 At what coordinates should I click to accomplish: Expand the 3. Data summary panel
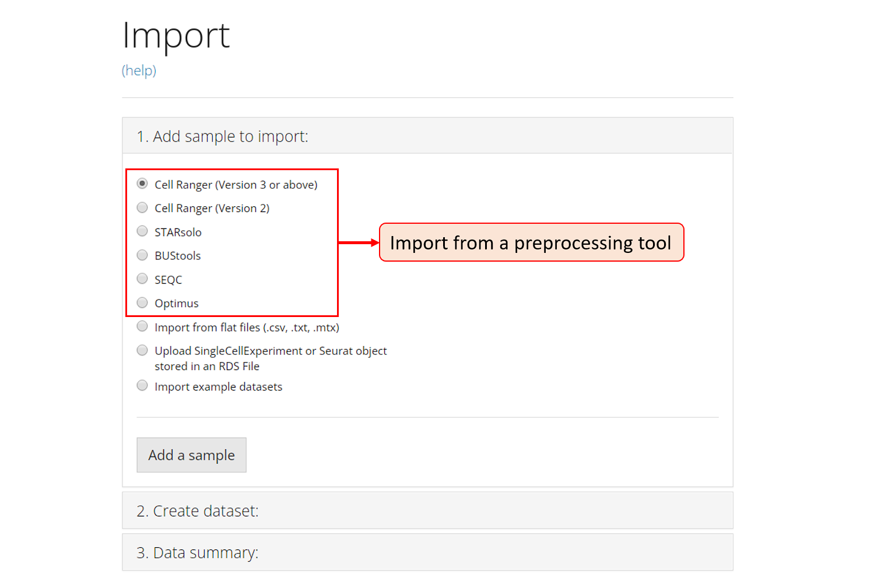click(198, 552)
